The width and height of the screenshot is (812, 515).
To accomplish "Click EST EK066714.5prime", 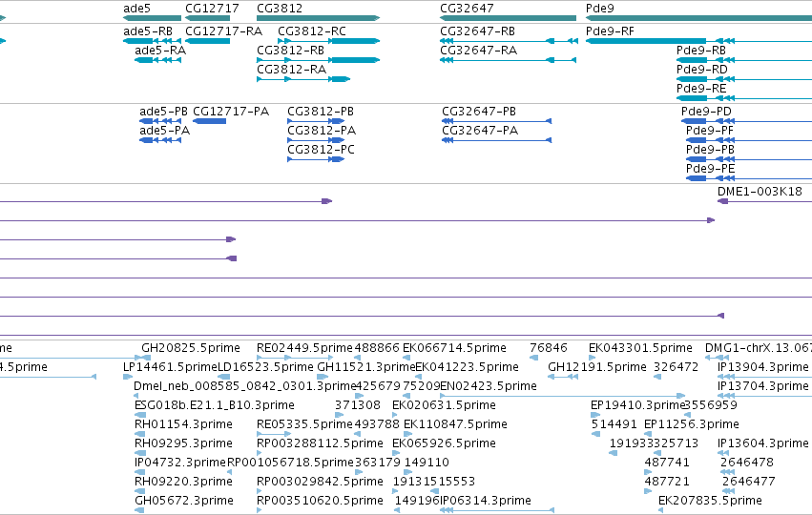I will click(455, 348).
